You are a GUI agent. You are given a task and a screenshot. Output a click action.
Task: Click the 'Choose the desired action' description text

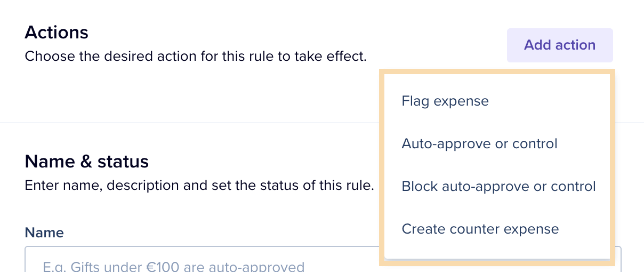click(x=196, y=56)
